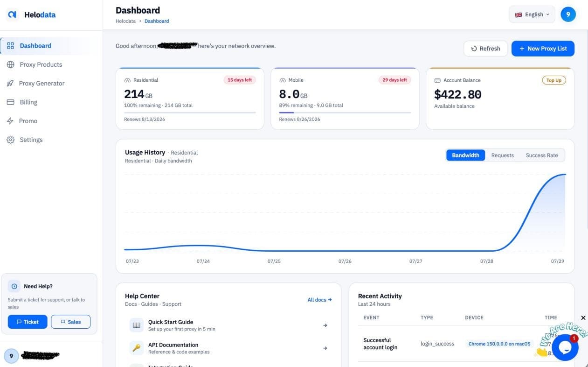This screenshot has height=367, width=588.
Task: Switch to the Requests tab
Action: tap(502, 155)
